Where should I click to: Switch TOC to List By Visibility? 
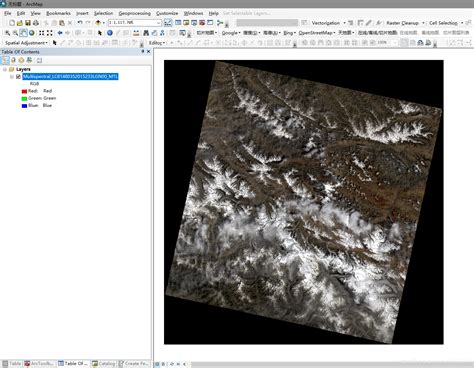click(21, 60)
